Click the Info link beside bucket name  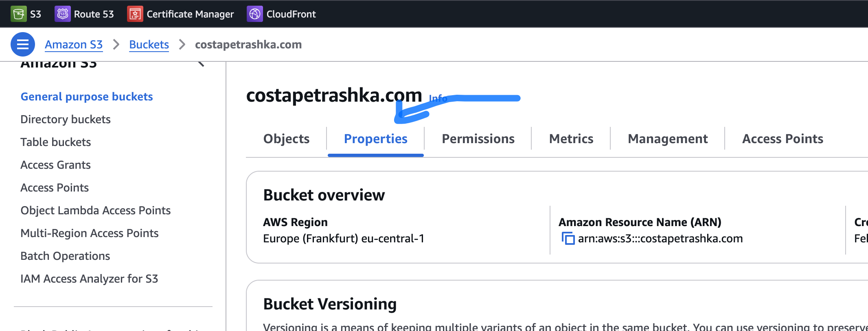[x=438, y=98]
